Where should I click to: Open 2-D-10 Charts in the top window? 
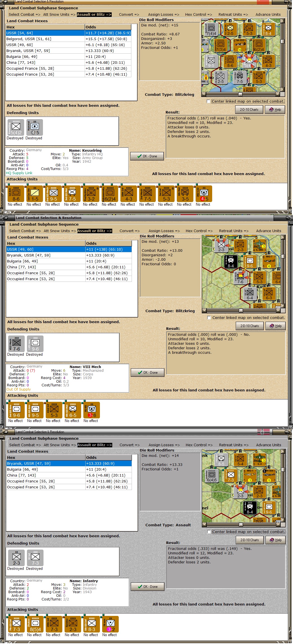point(249,110)
